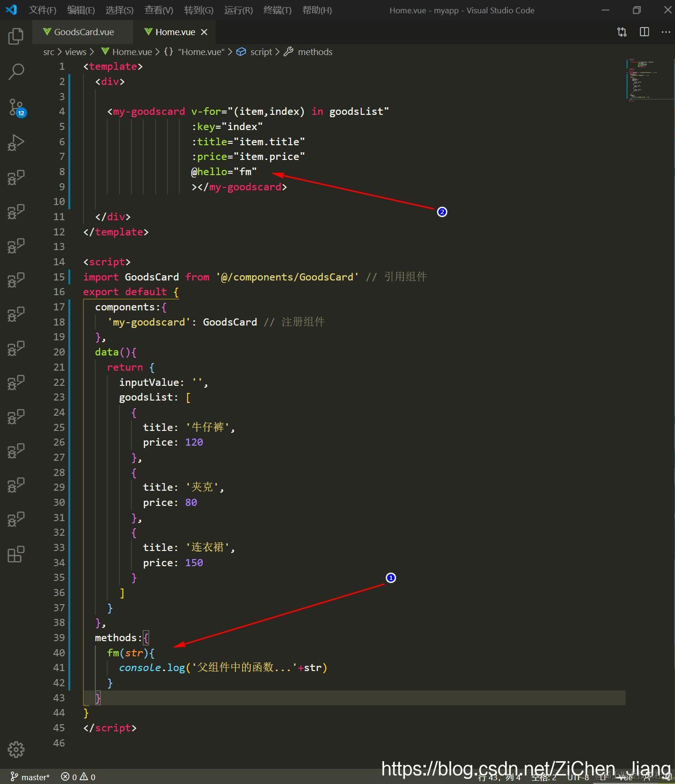Screen dimensions: 675x784
Task: Click line number 1
Action: click(x=62, y=66)
